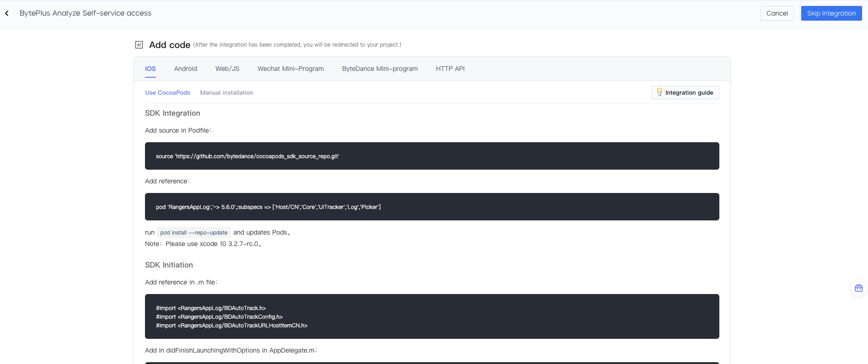The image size is (868, 364).
Task: Click the lightbulb icon in Integration guide
Action: point(659,92)
